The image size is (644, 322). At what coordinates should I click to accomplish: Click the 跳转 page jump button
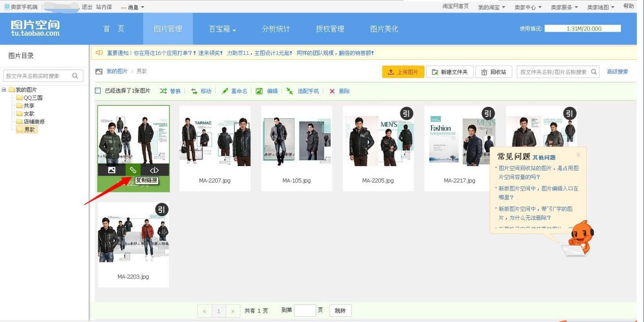pyautogui.click(x=340, y=310)
